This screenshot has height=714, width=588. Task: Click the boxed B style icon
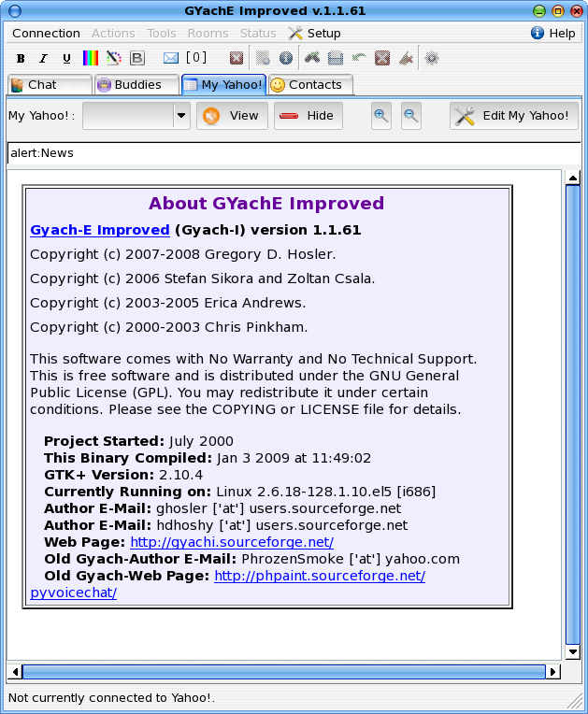point(137,58)
